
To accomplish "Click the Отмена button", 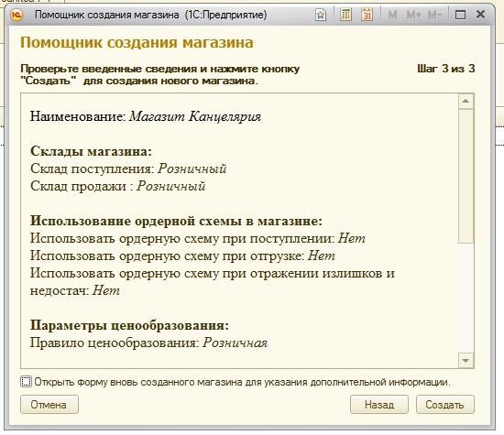I will [x=49, y=405].
